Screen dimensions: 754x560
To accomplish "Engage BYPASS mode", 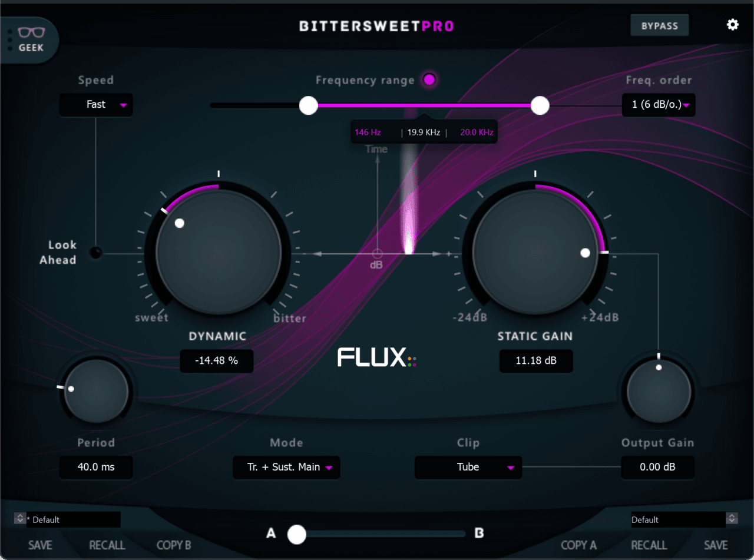I will click(659, 25).
